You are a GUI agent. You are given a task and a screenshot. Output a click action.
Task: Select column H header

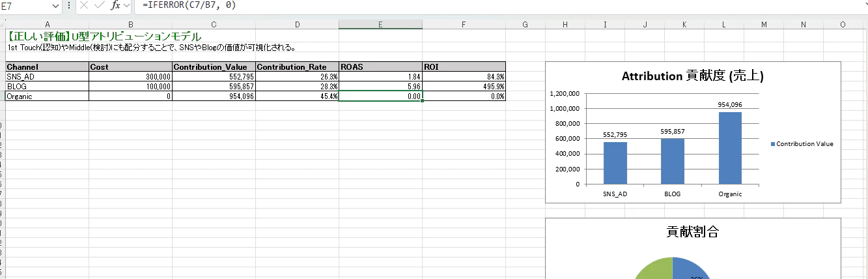(565, 25)
